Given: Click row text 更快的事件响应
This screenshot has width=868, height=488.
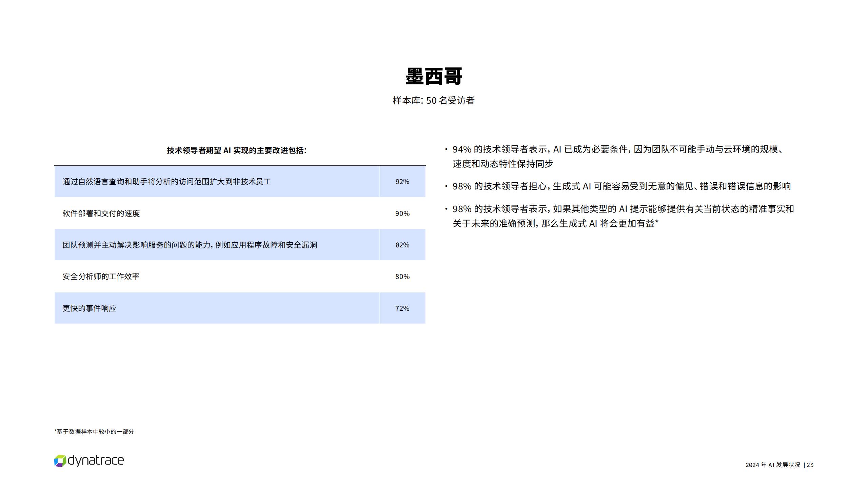Looking at the screenshot, I should coord(90,308).
